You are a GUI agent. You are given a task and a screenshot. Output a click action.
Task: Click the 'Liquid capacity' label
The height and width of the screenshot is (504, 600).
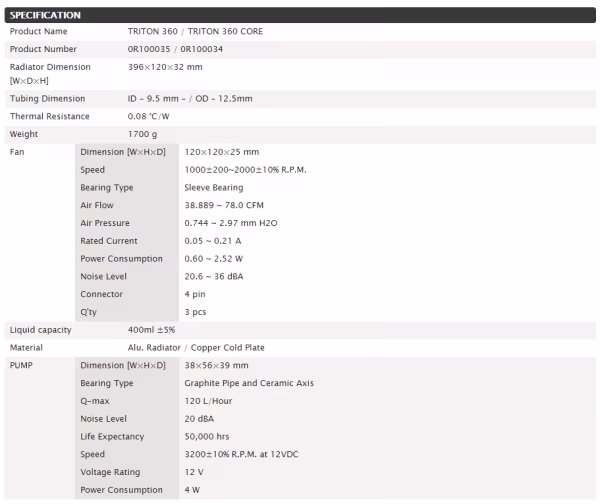[41, 330]
